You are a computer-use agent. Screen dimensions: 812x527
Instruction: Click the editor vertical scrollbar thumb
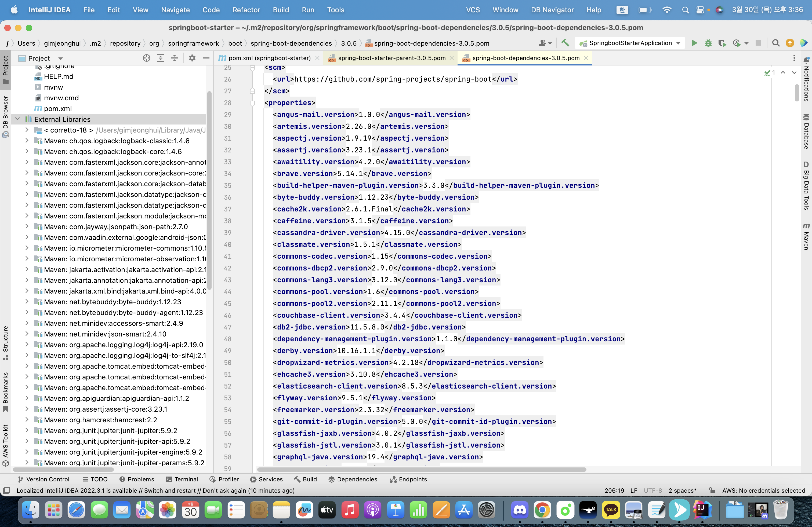click(797, 93)
